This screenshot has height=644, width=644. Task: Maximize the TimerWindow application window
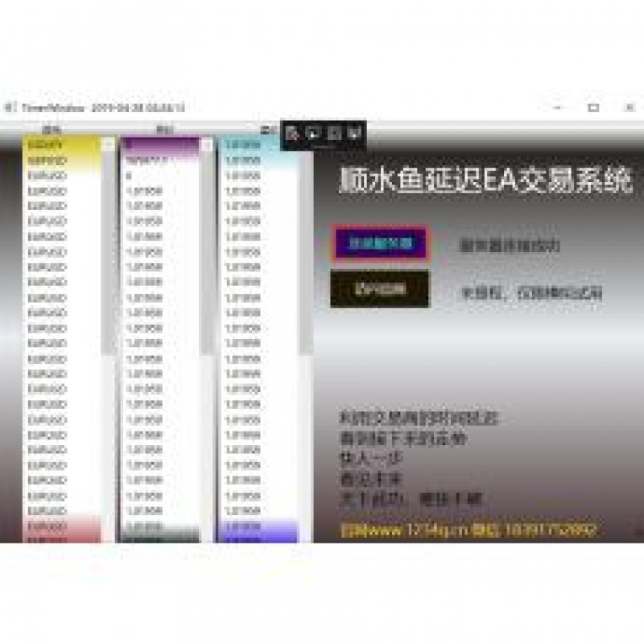pyautogui.click(x=593, y=107)
